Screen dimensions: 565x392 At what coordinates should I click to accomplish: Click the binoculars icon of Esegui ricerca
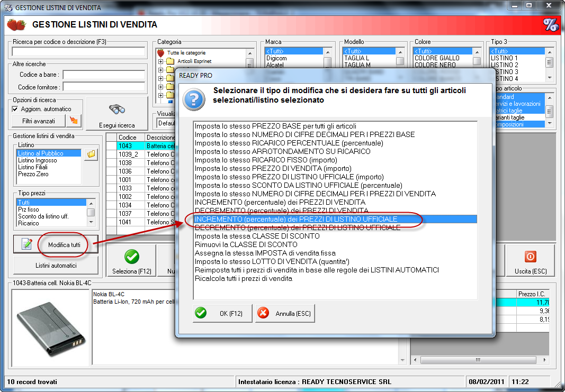pos(116,109)
